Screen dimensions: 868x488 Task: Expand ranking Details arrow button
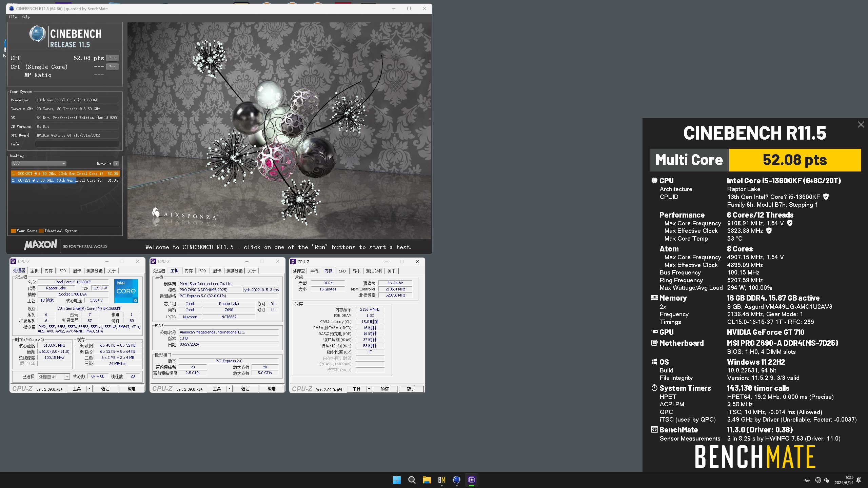pos(116,164)
